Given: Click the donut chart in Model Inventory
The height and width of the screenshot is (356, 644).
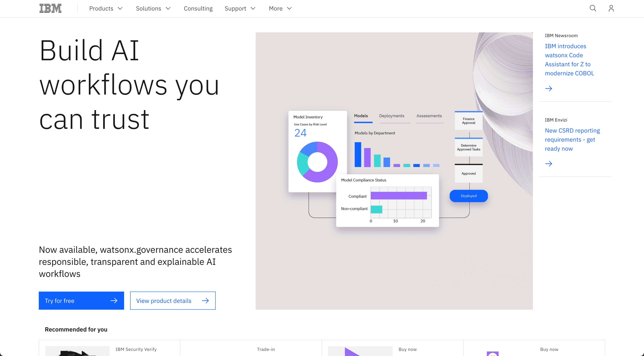Looking at the screenshot, I should 317,162.
